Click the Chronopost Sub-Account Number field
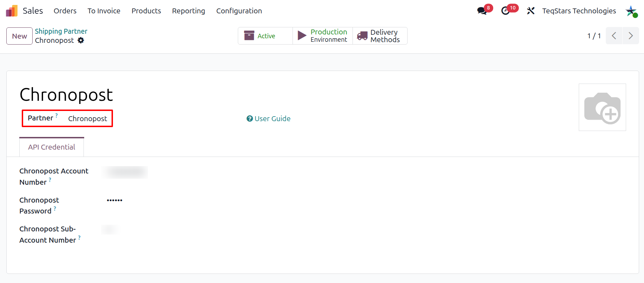 pyautogui.click(x=110, y=229)
